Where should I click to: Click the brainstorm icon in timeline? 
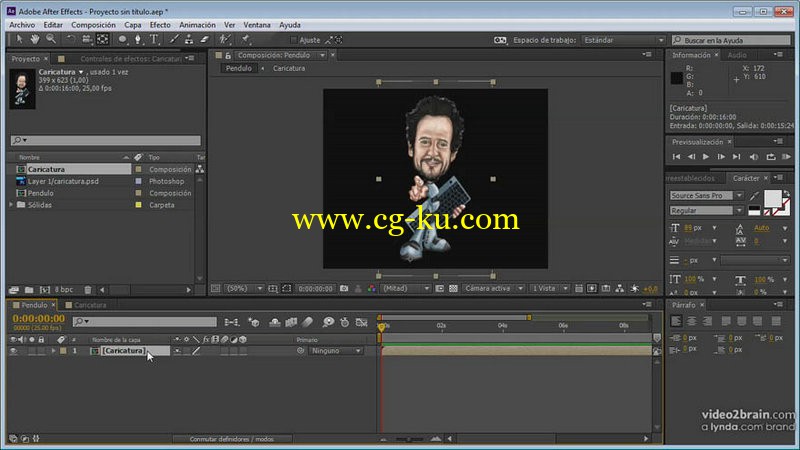(x=328, y=322)
